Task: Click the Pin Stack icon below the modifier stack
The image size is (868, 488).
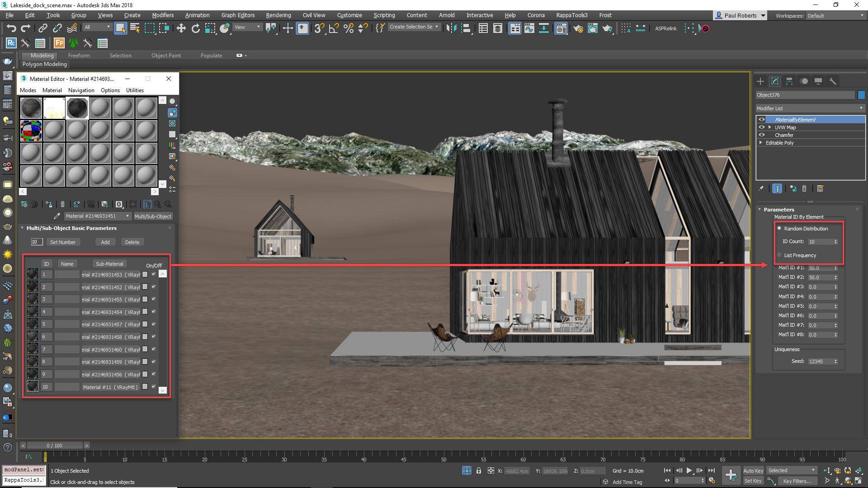Action: (x=761, y=189)
